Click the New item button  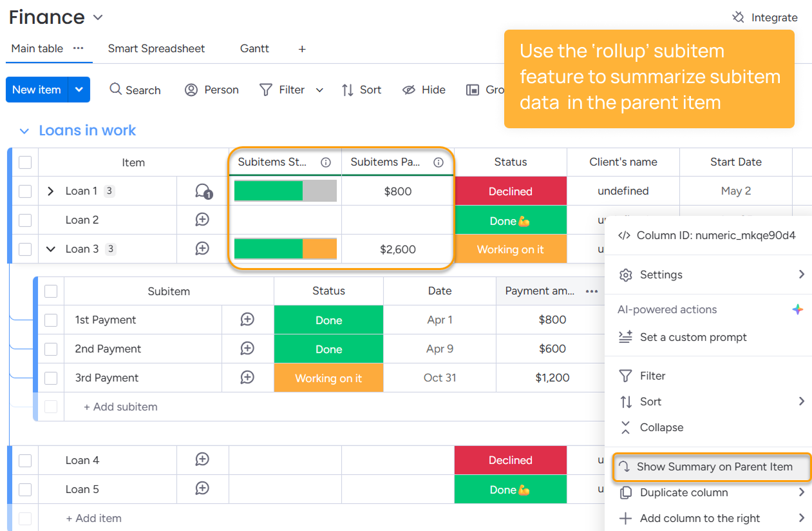[37, 90]
